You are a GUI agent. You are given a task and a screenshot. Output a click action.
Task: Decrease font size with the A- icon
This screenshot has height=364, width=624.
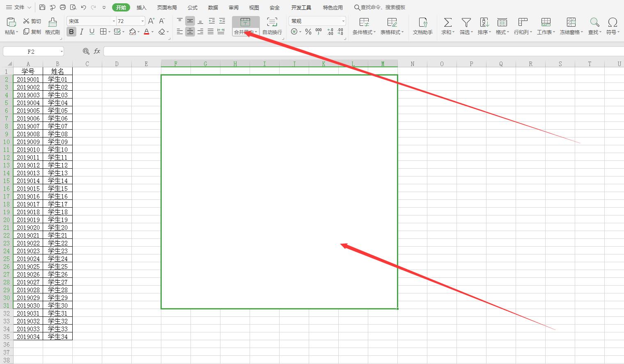[162, 21]
